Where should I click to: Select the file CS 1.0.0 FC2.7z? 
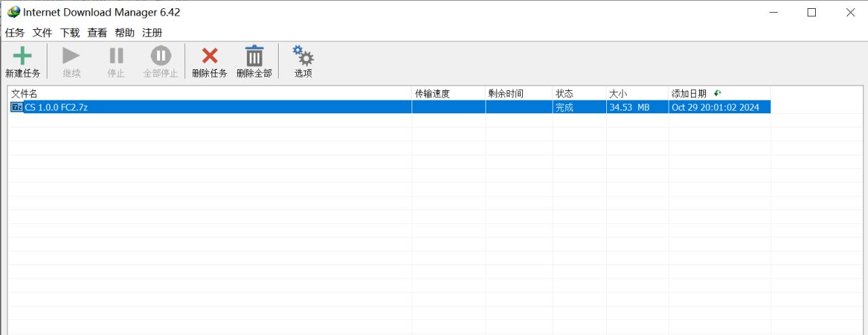click(x=56, y=107)
